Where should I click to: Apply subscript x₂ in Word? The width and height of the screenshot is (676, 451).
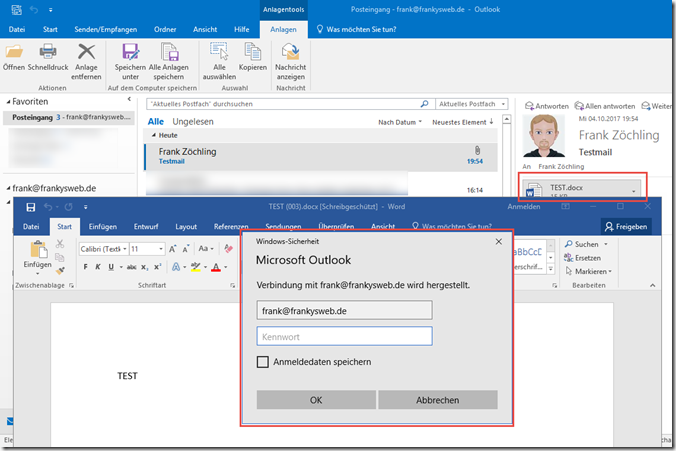point(145,267)
